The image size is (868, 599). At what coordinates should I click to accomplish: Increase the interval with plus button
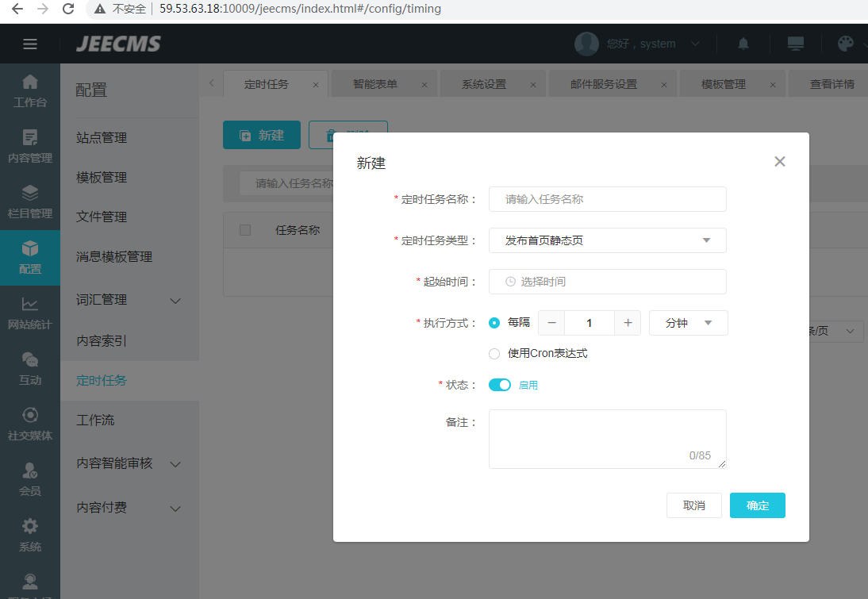coord(628,323)
